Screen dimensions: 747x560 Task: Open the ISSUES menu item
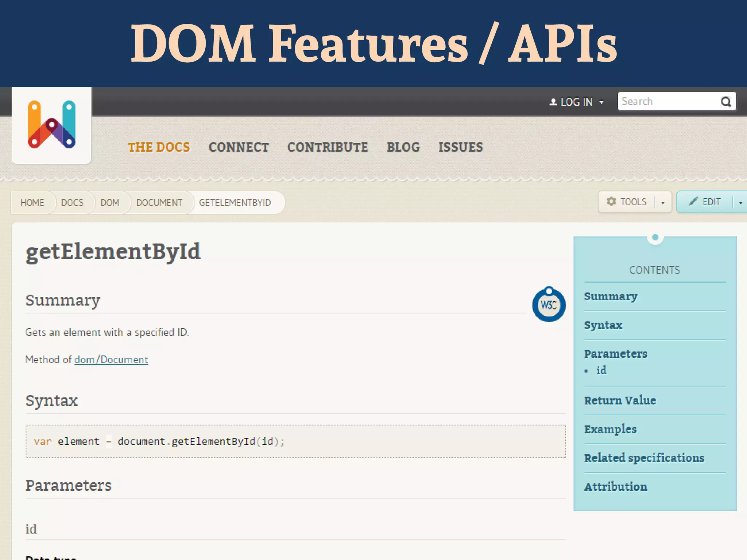(460, 147)
